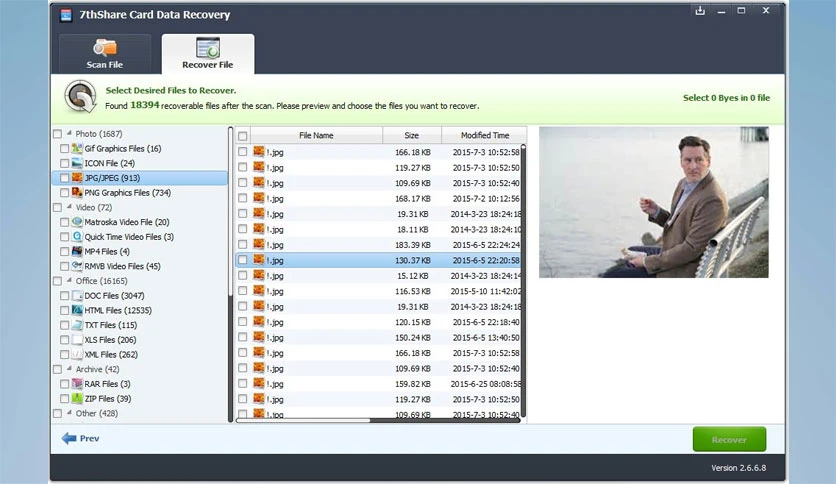Select the file row sized 18.11 KB

[378, 229]
